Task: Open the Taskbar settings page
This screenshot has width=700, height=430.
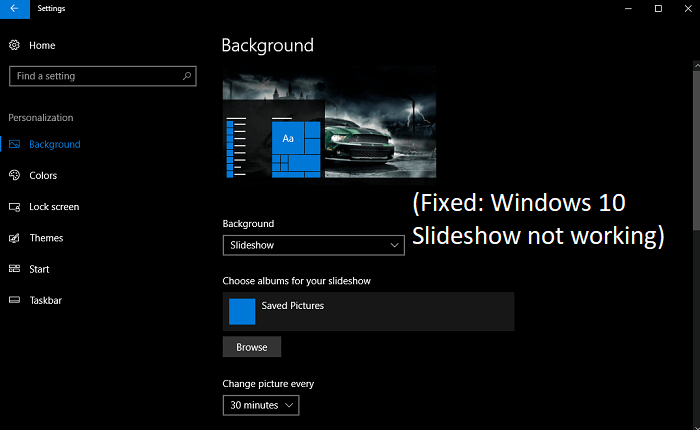Action: pos(46,301)
